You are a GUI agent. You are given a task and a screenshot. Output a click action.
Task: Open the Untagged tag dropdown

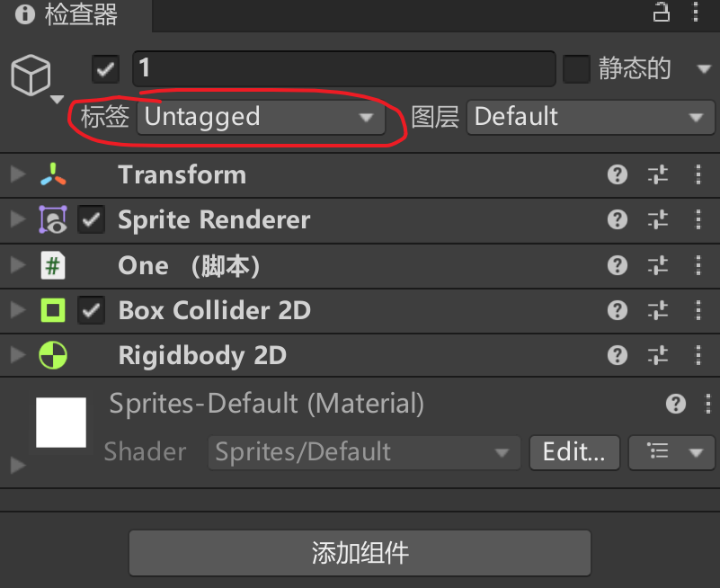click(261, 117)
